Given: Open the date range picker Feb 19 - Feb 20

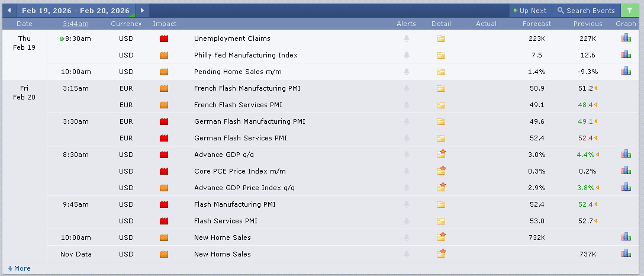Looking at the screenshot, I should tap(76, 11).
